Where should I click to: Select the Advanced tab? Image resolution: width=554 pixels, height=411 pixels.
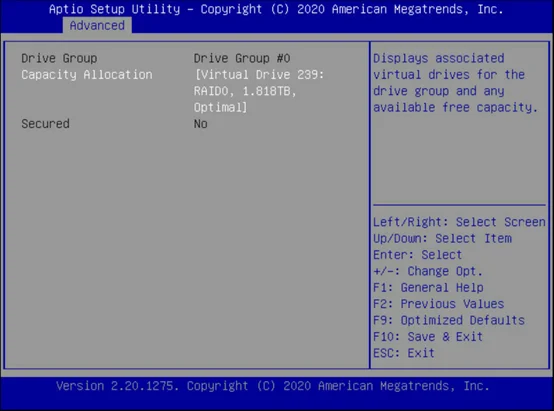point(97,25)
